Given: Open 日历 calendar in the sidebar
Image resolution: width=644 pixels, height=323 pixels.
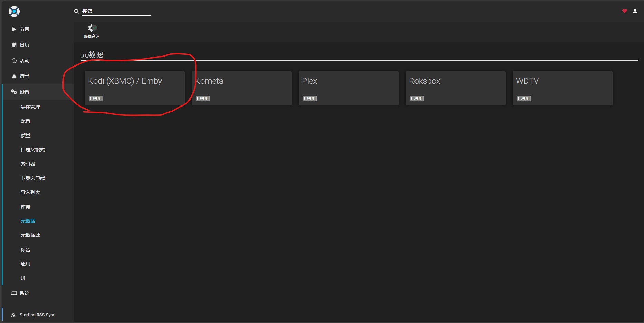Looking at the screenshot, I should [x=24, y=45].
